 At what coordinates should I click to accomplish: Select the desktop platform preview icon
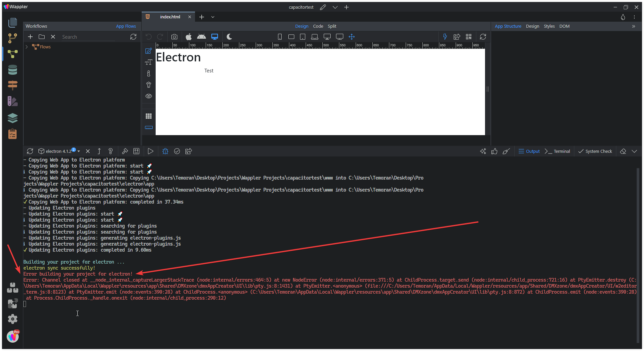point(215,37)
